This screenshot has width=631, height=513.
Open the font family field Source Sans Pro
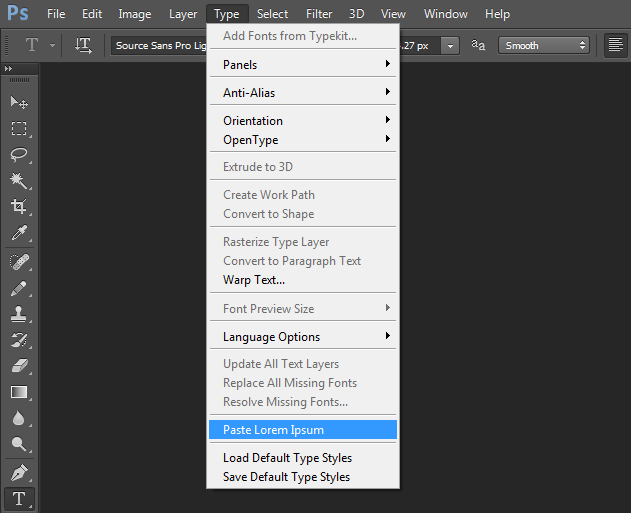tap(159, 45)
